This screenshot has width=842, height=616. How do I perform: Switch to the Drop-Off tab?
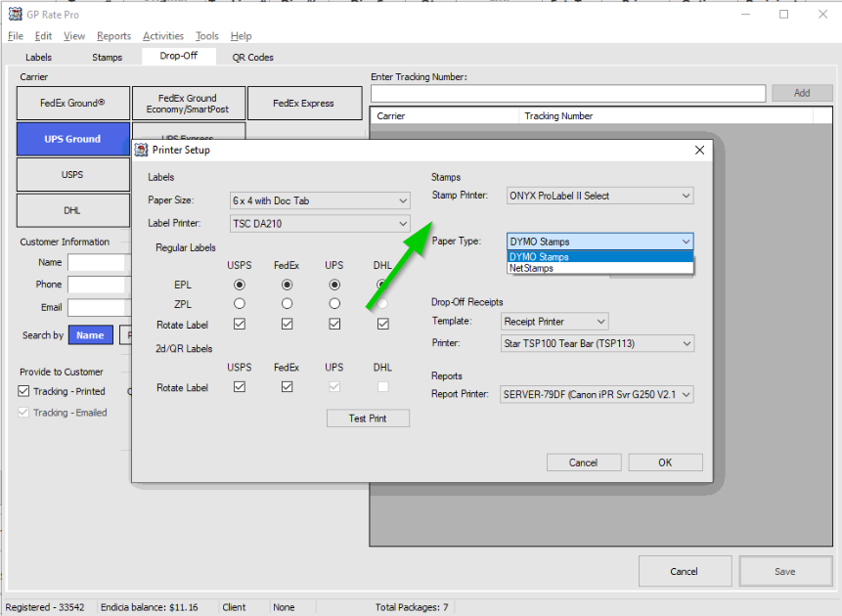(179, 56)
